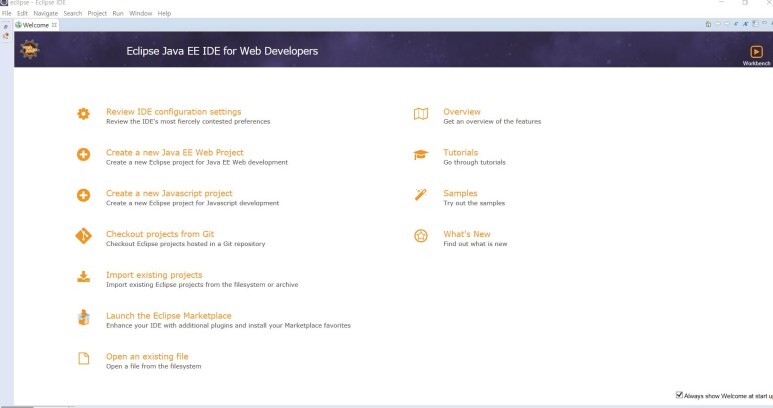This screenshot has height=408, width=773.
Task: Click 'Try out the samples' description text
Action: pyautogui.click(x=474, y=203)
